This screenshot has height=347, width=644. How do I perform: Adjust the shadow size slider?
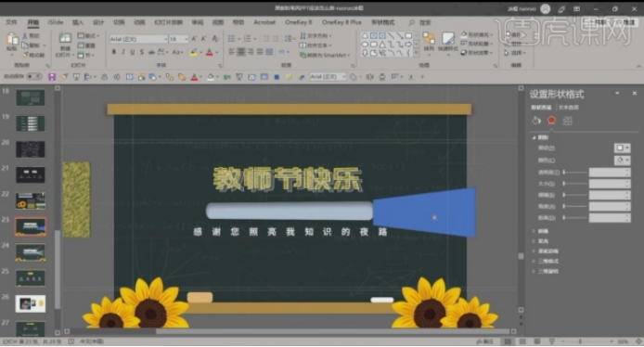point(575,184)
